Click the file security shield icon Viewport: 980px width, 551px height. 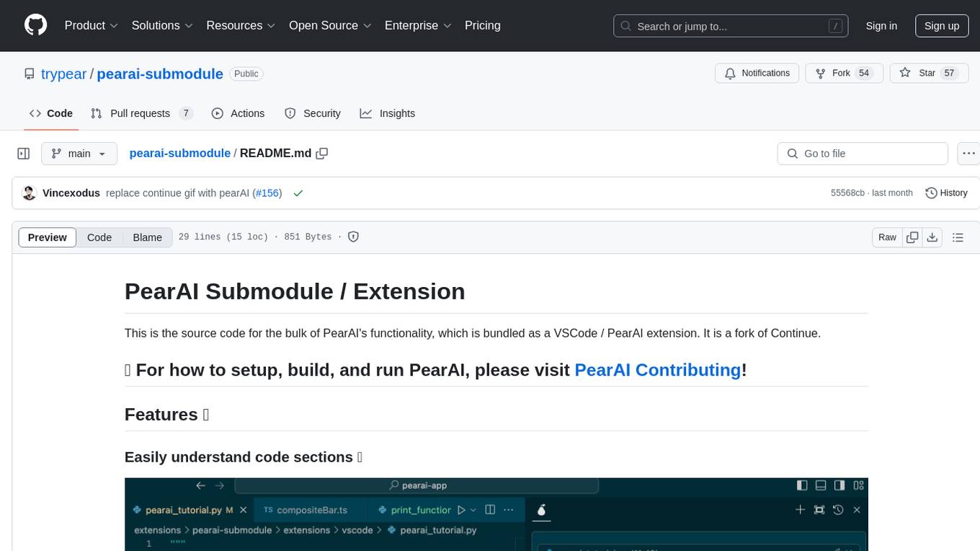(x=353, y=237)
